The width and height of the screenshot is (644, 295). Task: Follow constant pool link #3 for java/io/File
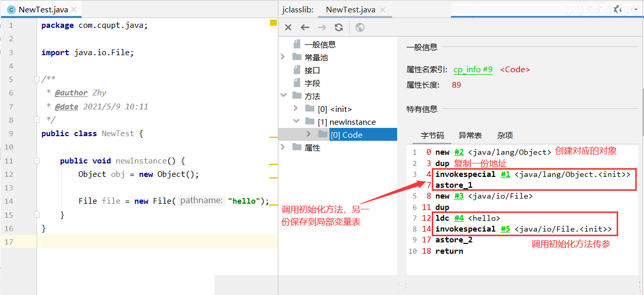(459, 196)
